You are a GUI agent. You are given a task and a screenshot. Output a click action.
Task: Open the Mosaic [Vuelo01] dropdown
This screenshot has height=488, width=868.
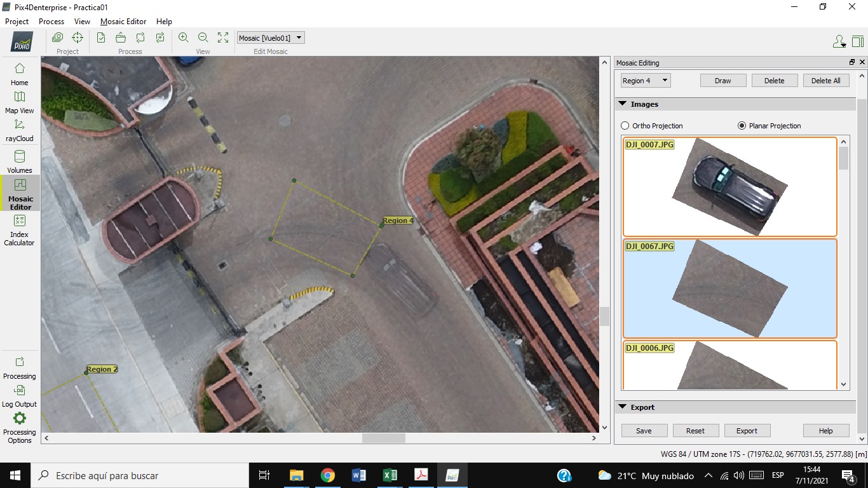tap(271, 38)
